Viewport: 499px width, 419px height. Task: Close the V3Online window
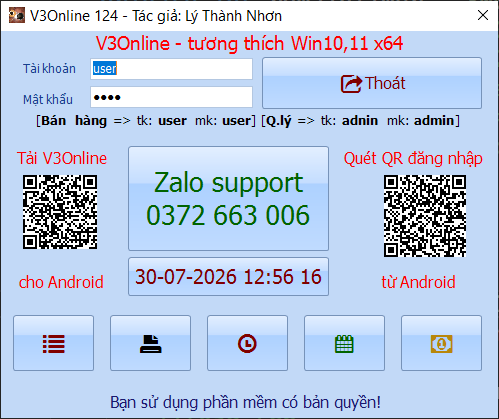click(x=483, y=15)
